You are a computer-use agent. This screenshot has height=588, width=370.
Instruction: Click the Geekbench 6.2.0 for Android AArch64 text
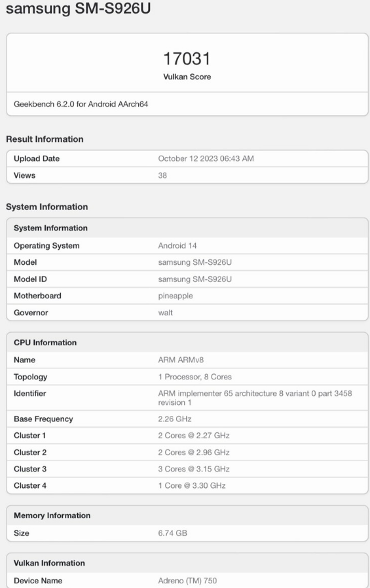click(x=81, y=104)
